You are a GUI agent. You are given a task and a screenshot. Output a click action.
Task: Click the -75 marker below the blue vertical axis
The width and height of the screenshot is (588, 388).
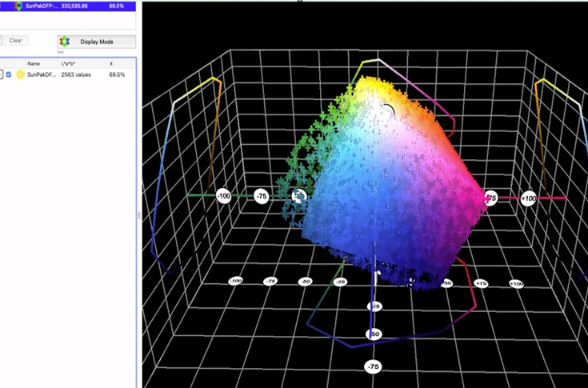click(x=373, y=366)
